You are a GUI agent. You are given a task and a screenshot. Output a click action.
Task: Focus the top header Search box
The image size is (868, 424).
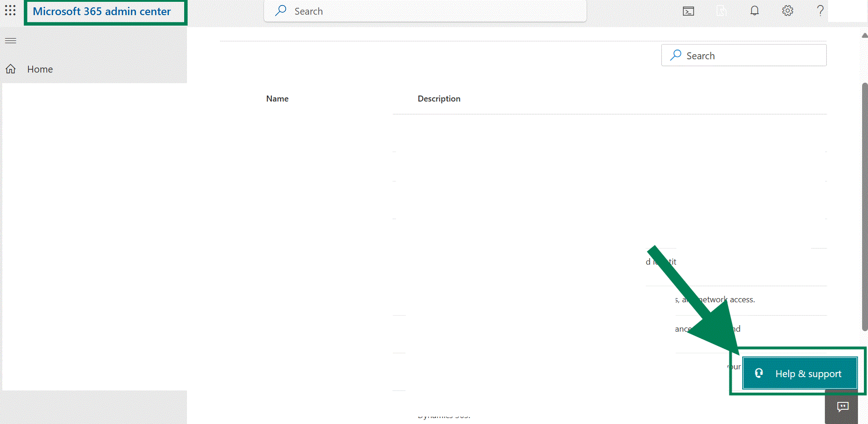click(x=425, y=11)
